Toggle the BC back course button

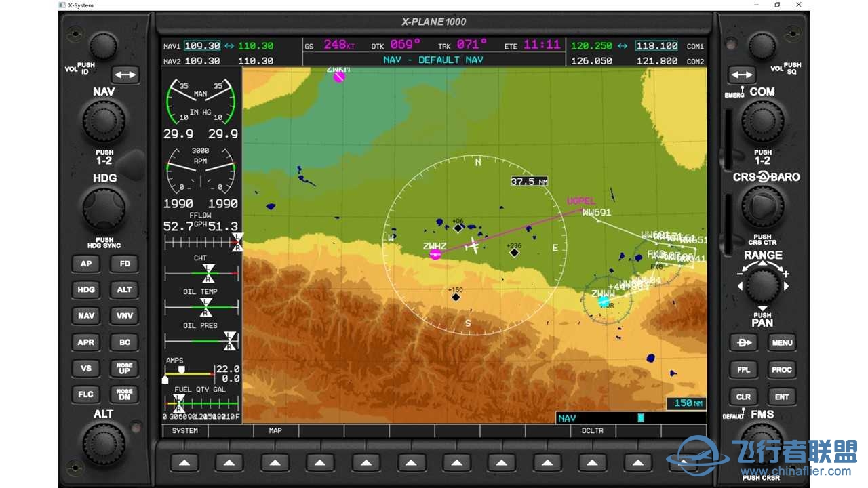click(125, 342)
